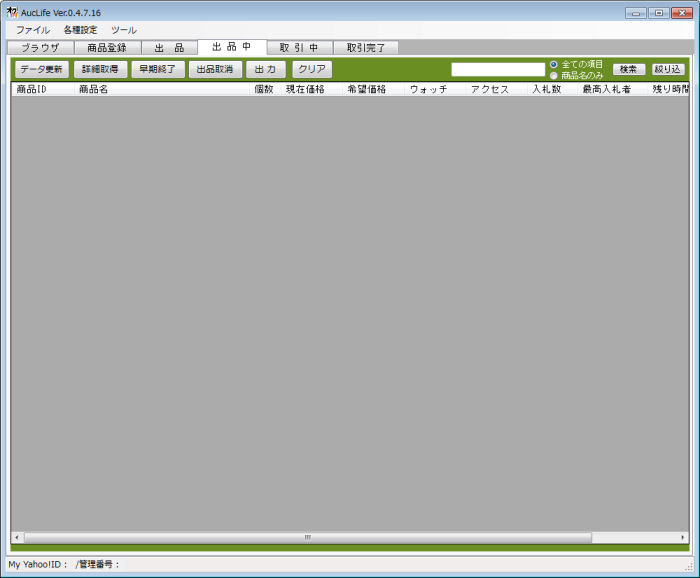The height and width of the screenshot is (578, 700).
Task: Click the データ更新 button
Action: tap(42, 69)
